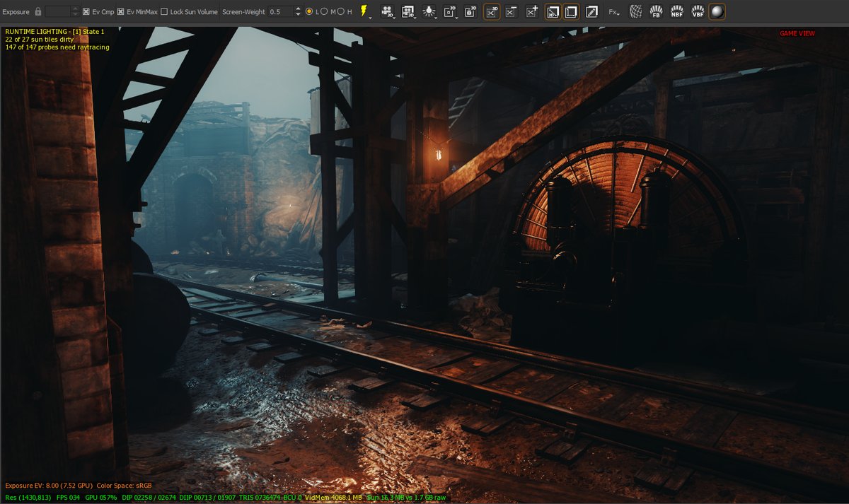Click the crossed-box plus icon
The image size is (849, 504).
coord(532,12)
